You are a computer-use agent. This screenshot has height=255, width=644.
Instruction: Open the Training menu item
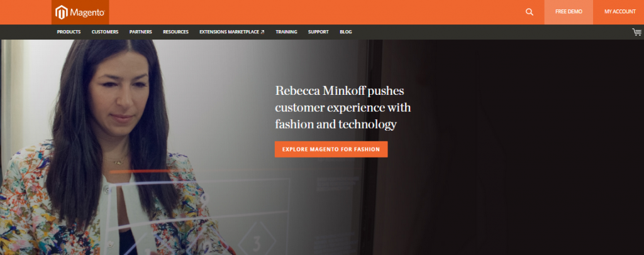[x=286, y=32]
